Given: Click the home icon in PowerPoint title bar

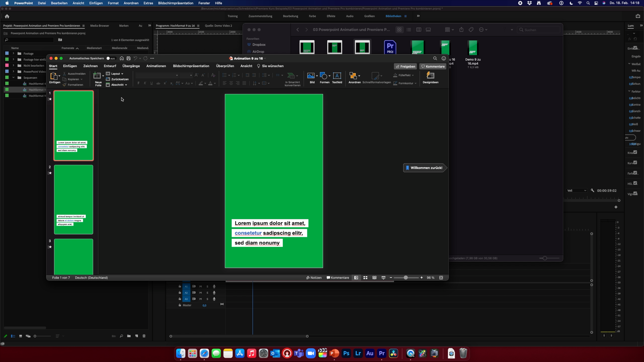Looking at the screenshot, I should coord(122,58).
